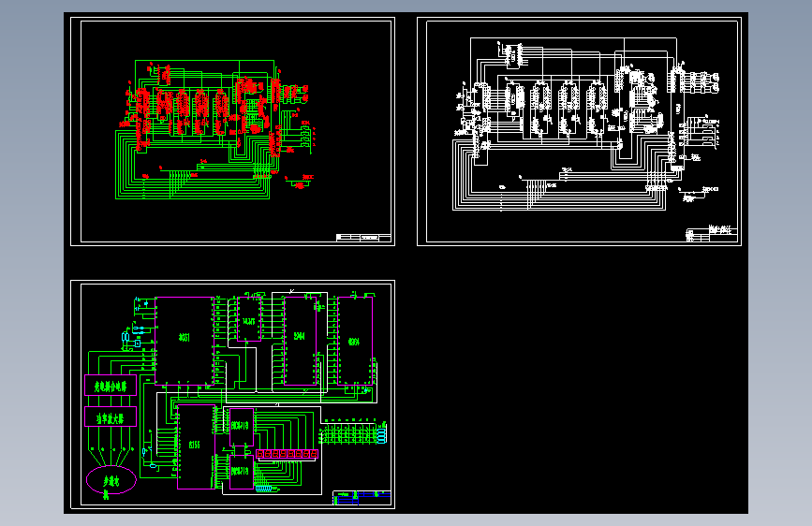Image resolution: width=812 pixels, height=526 pixels.
Task: Select the upper BIC8718 driver block
Action: pyautogui.click(x=242, y=427)
